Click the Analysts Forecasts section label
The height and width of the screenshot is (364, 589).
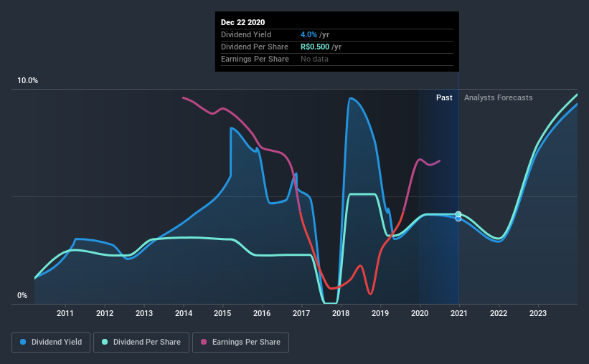pyautogui.click(x=498, y=97)
